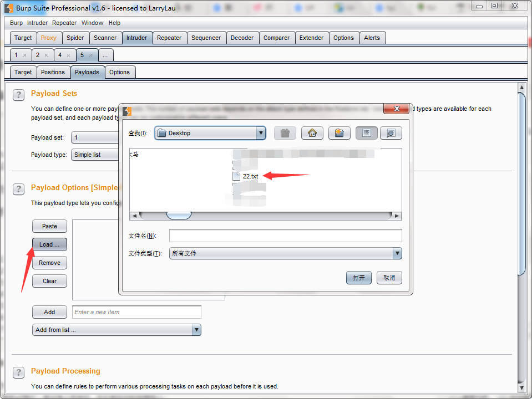Open Payload Sets help icon
The image size is (532, 399).
[19, 95]
